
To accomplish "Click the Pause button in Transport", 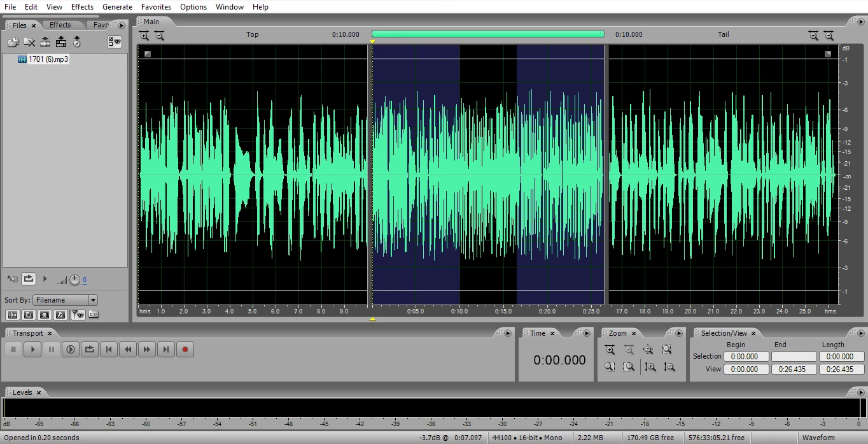I will pos(52,349).
